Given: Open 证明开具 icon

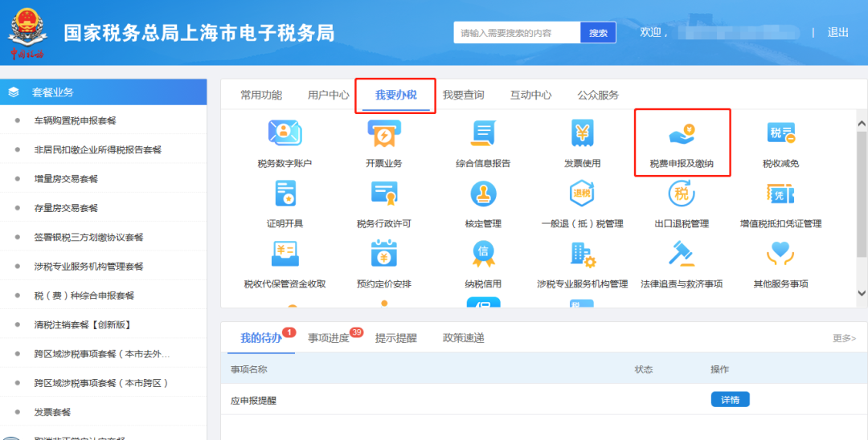Looking at the screenshot, I should pos(285,194).
